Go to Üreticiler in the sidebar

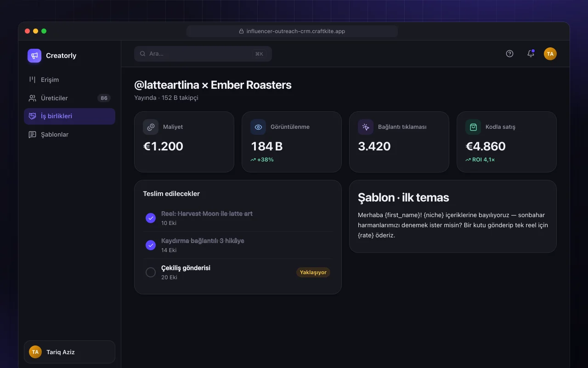(69, 98)
